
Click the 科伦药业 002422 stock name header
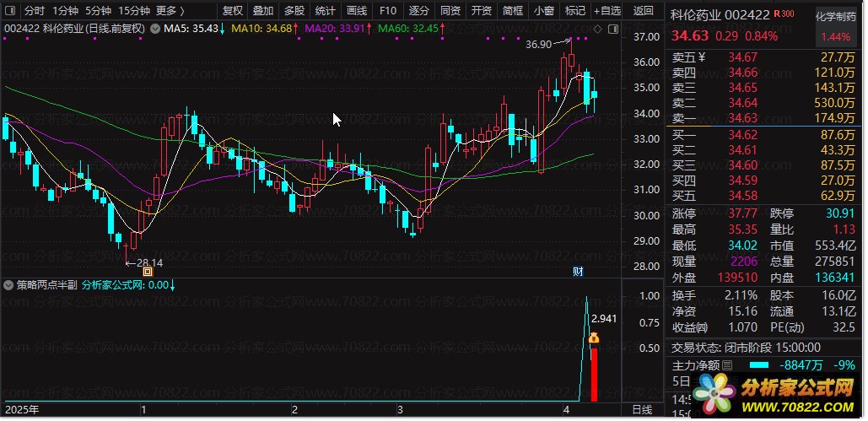[x=720, y=15]
